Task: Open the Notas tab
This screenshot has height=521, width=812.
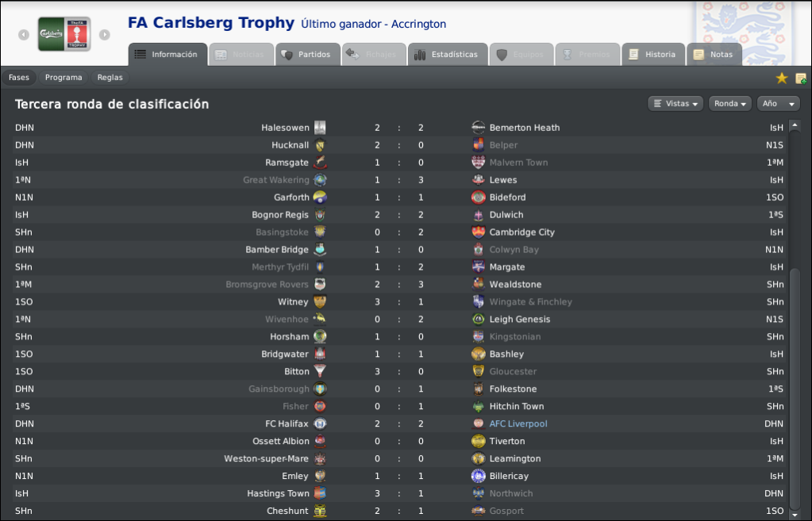Action: pos(714,55)
